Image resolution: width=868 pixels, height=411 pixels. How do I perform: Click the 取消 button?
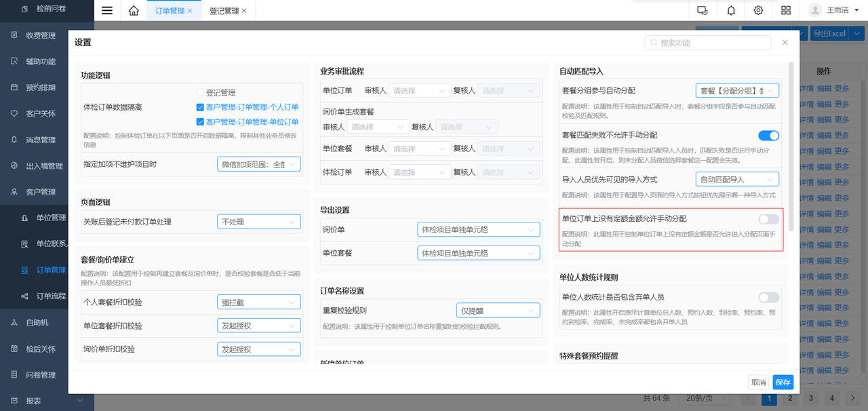pos(758,382)
